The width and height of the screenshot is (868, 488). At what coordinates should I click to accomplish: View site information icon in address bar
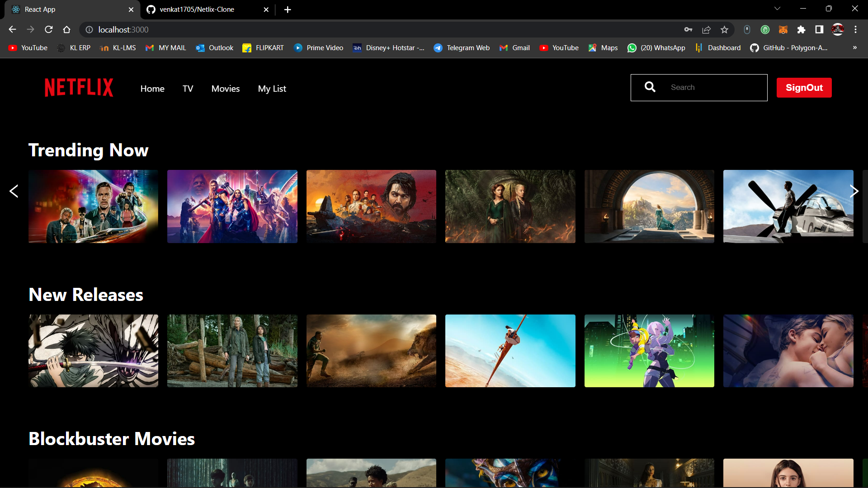pyautogui.click(x=90, y=29)
